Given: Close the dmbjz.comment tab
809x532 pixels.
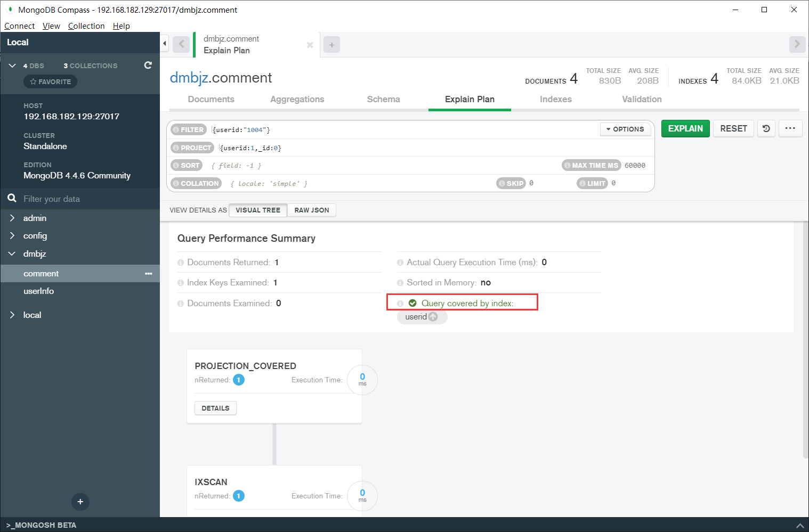Looking at the screenshot, I should tap(310, 45).
